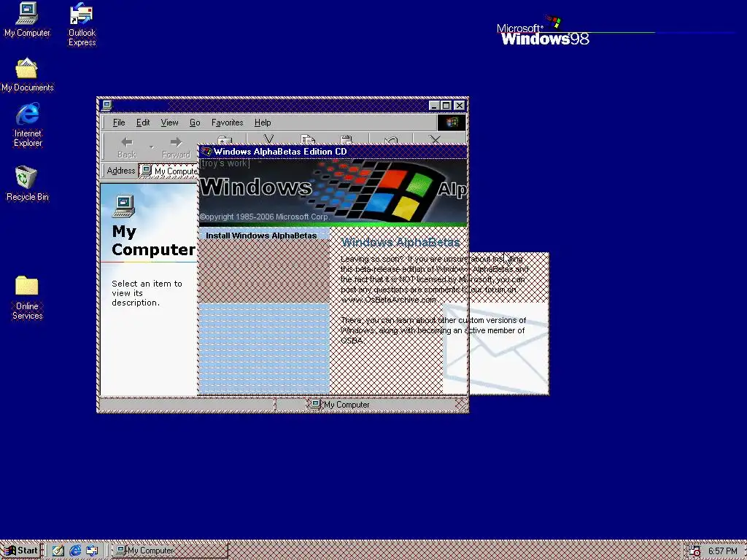The width and height of the screenshot is (747, 560).
Task: Open the Favorites menu
Action: click(228, 122)
